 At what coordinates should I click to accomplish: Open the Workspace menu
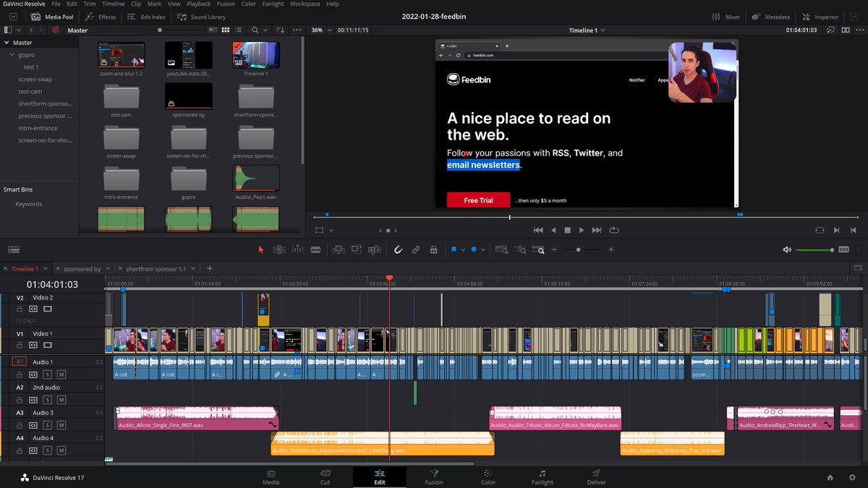pos(305,4)
